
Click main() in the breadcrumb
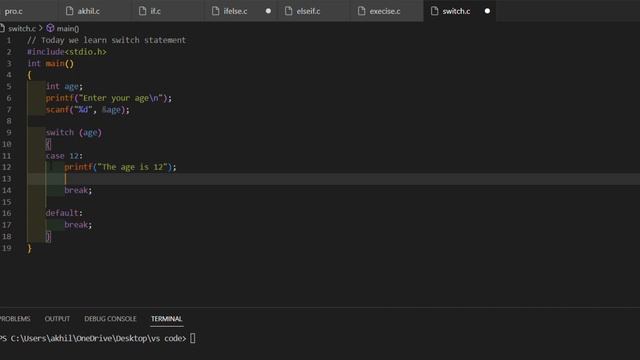pyautogui.click(x=68, y=29)
